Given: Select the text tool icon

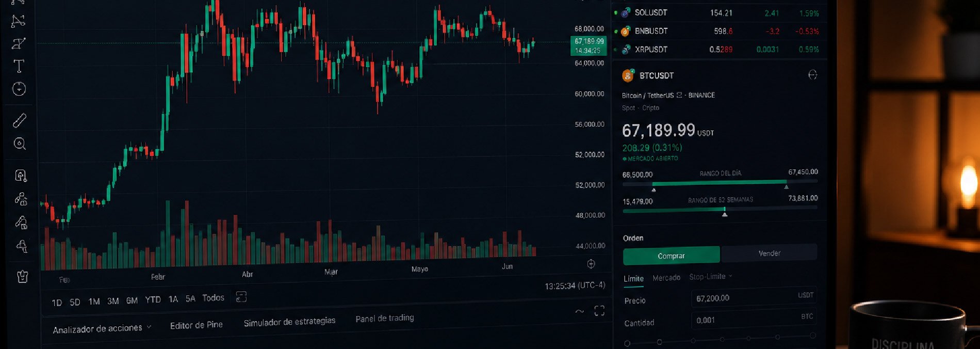Looking at the screenshot, I should (x=19, y=66).
